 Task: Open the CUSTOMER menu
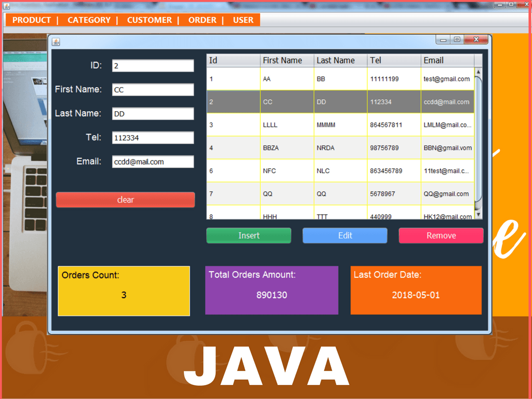click(x=149, y=20)
